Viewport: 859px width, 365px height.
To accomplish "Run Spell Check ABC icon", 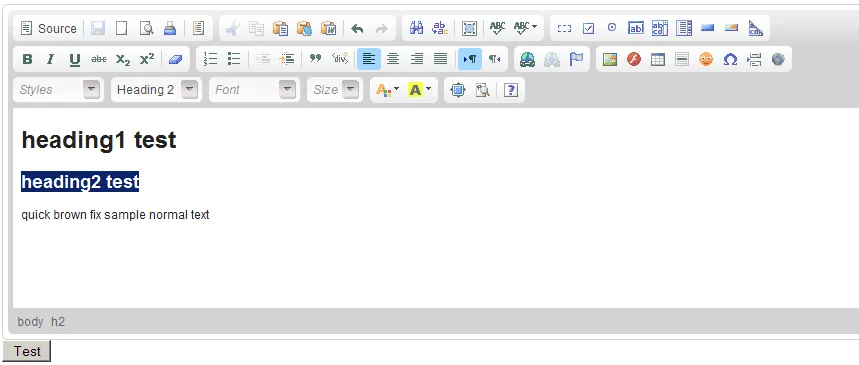I will tap(497, 28).
